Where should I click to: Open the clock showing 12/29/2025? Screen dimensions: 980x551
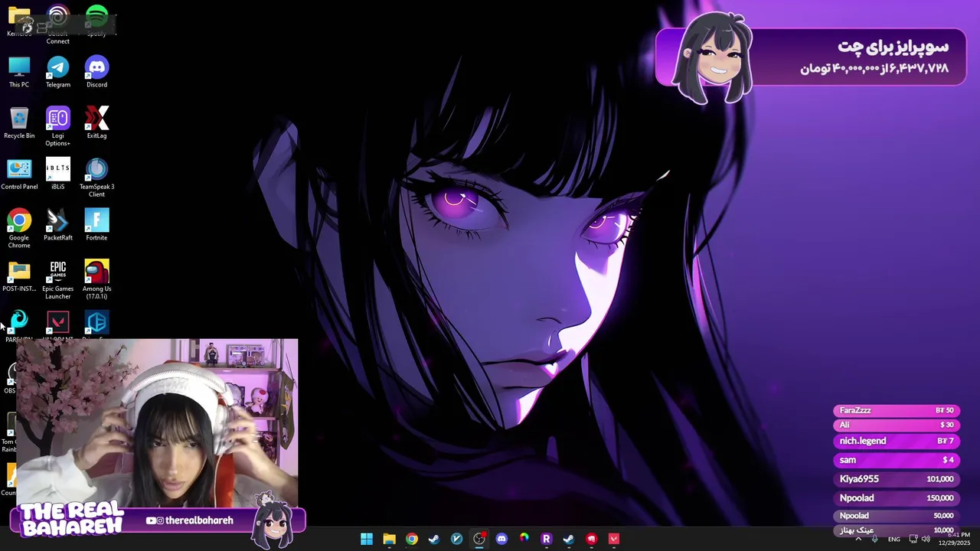[x=954, y=539]
